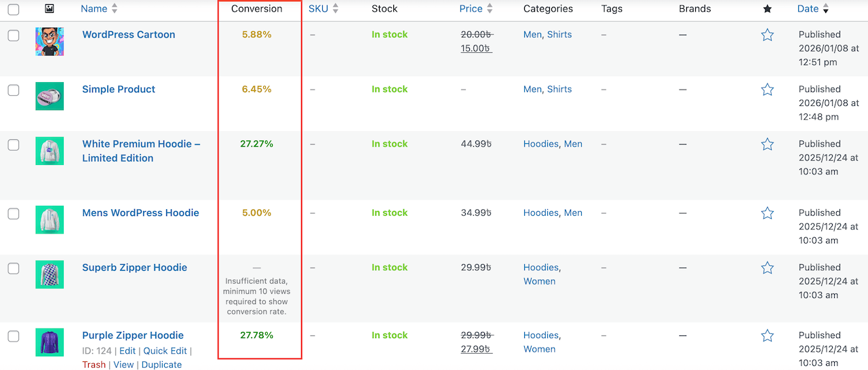Open Mens WordPress Hoodie thumbnail
This screenshot has height=370, width=868.
[x=50, y=220]
